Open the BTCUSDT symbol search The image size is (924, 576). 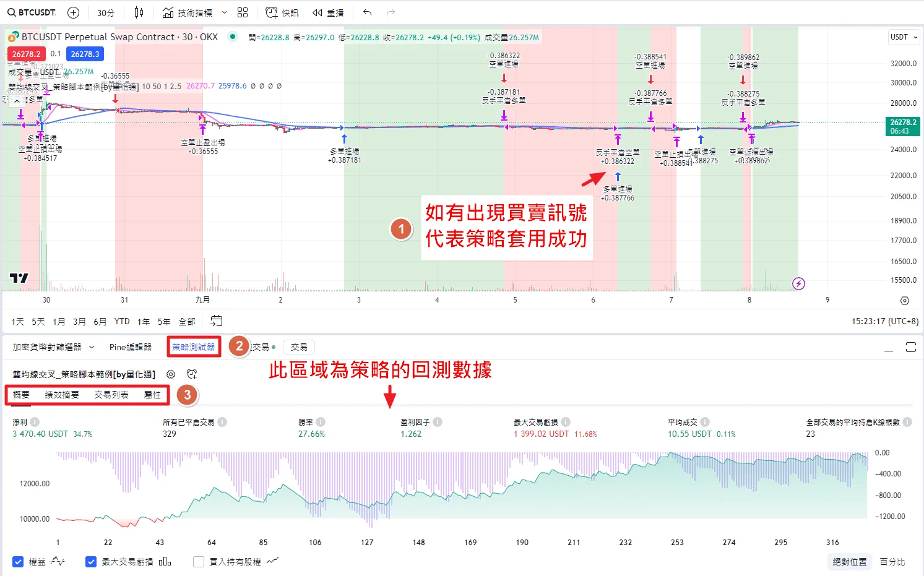coord(32,12)
